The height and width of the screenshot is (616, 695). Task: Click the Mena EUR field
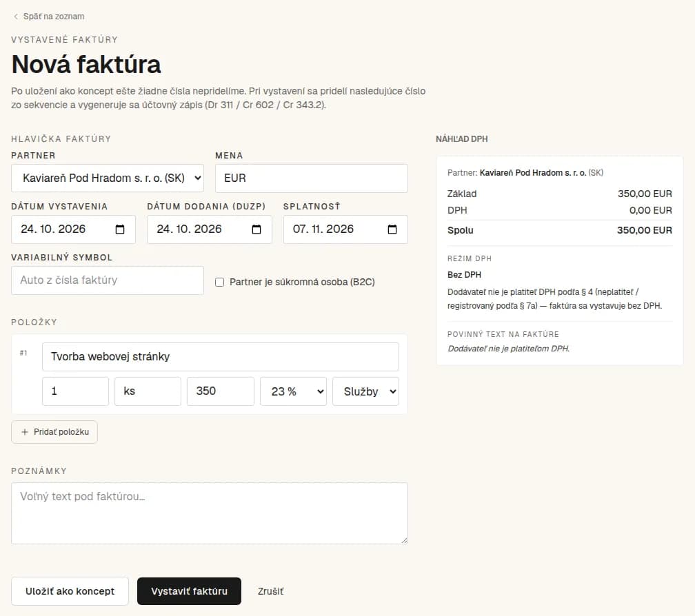311,178
